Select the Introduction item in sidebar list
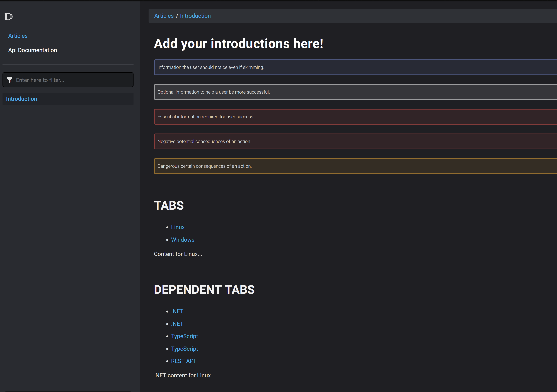The width and height of the screenshot is (557, 392). 68,99
